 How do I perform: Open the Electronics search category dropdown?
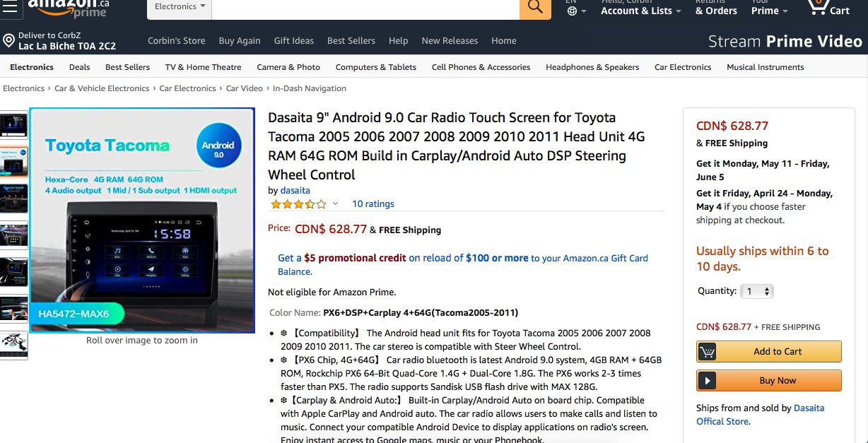(180, 7)
